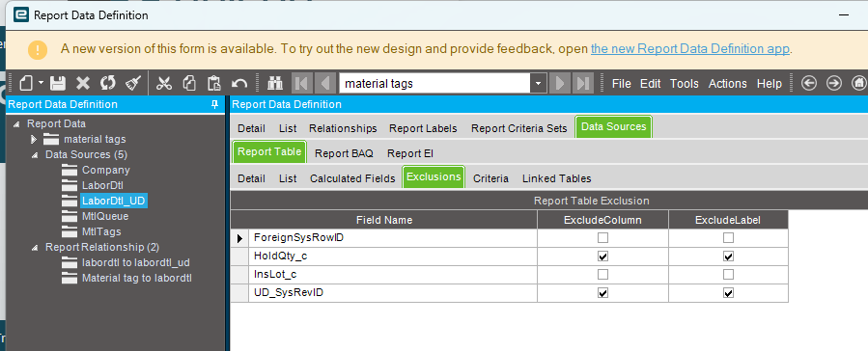Select the MtlQueue folder icon
The height and width of the screenshot is (351, 868).
pos(70,217)
